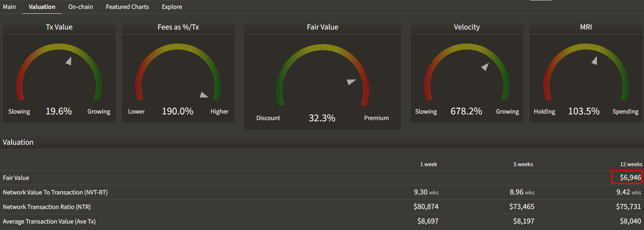Click the Tx Value panel title

click(x=59, y=27)
